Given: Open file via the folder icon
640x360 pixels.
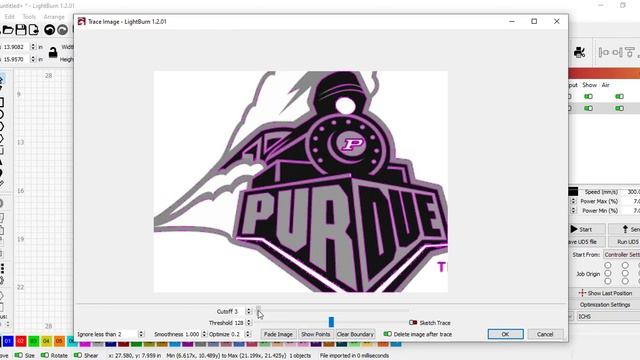Looking at the screenshot, I should tap(7, 30).
